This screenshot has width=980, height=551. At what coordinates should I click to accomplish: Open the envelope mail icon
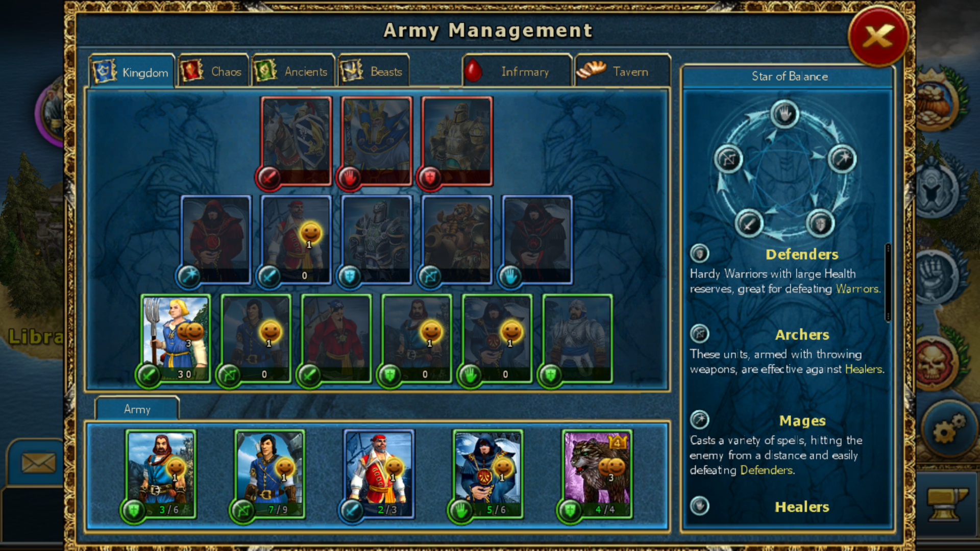(x=38, y=463)
